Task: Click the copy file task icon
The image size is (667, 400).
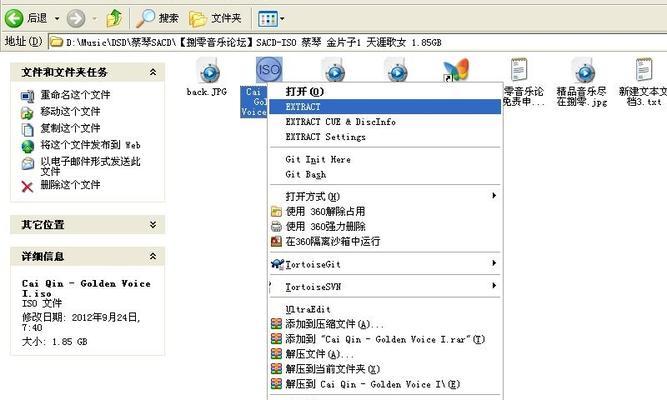Action: point(27,129)
